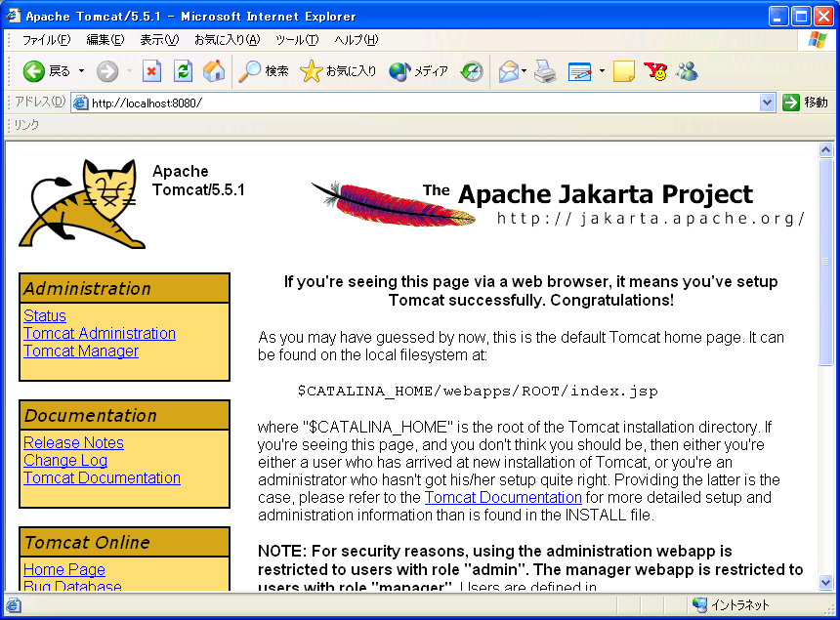This screenshot has height=620, width=840.
Task: Open the File (ファイル) menu
Action: (46, 40)
